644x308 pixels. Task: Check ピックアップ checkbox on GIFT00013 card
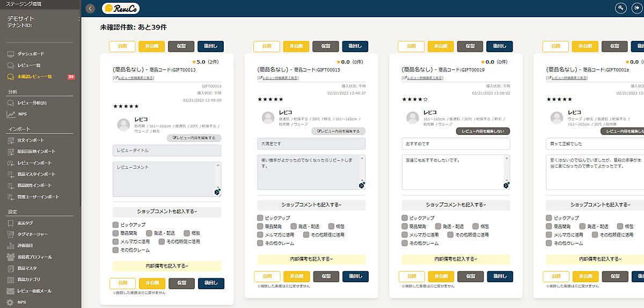(116, 225)
